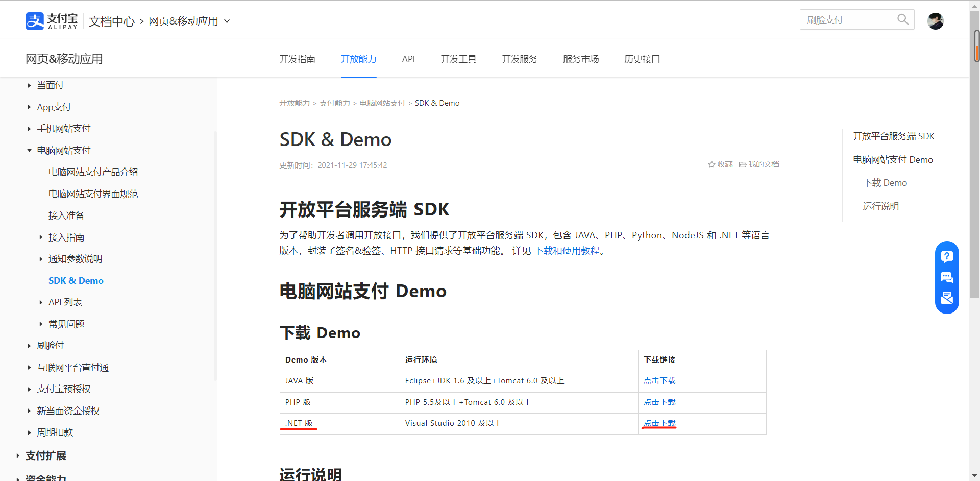The height and width of the screenshot is (481, 980).
Task: Expand the 接入指南 subsection
Action: pyautogui.click(x=41, y=237)
